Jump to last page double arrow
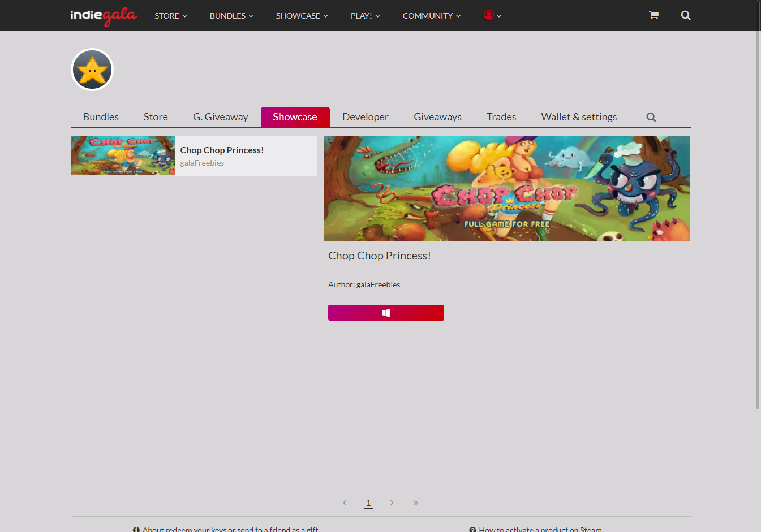This screenshot has height=532, width=761. coord(415,503)
